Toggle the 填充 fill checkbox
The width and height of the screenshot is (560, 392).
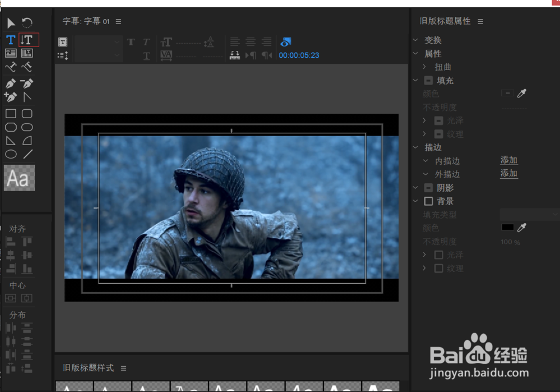click(428, 80)
